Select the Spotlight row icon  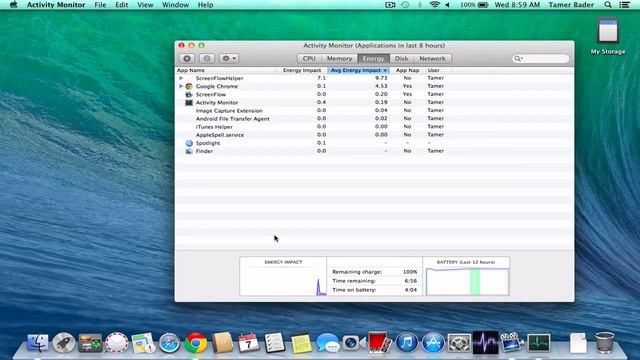[x=189, y=143]
